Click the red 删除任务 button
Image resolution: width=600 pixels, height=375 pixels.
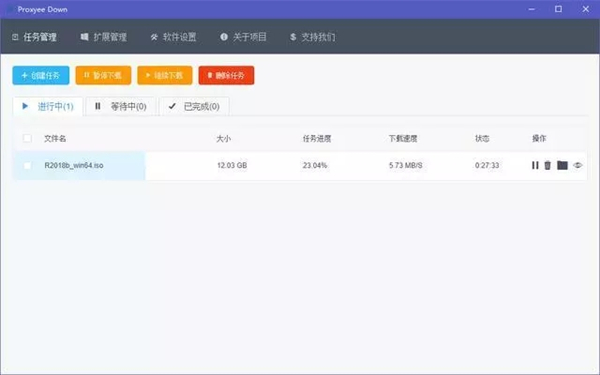[226, 75]
